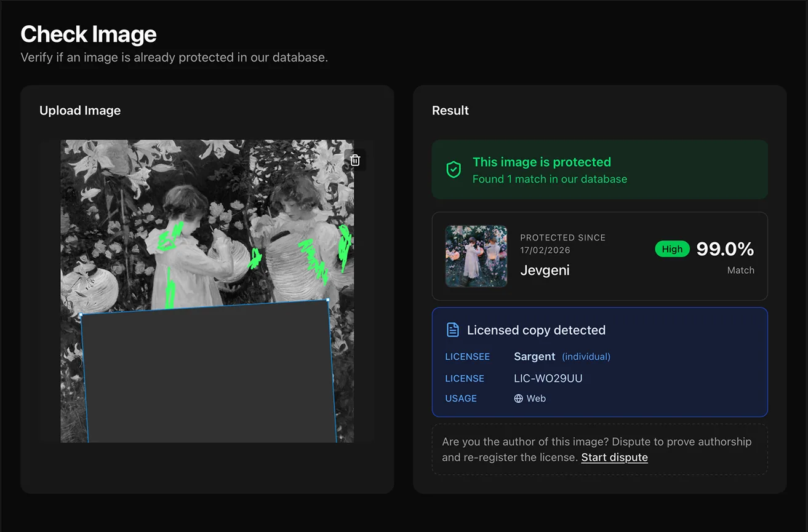Click the licensee name Sargent
The image size is (808, 532).
point(534,357)
